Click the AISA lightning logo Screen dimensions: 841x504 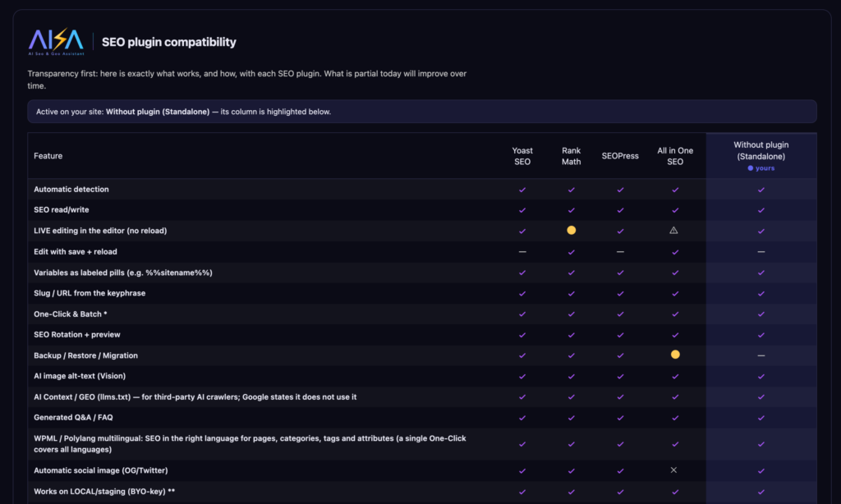click(x=57, y=42)
